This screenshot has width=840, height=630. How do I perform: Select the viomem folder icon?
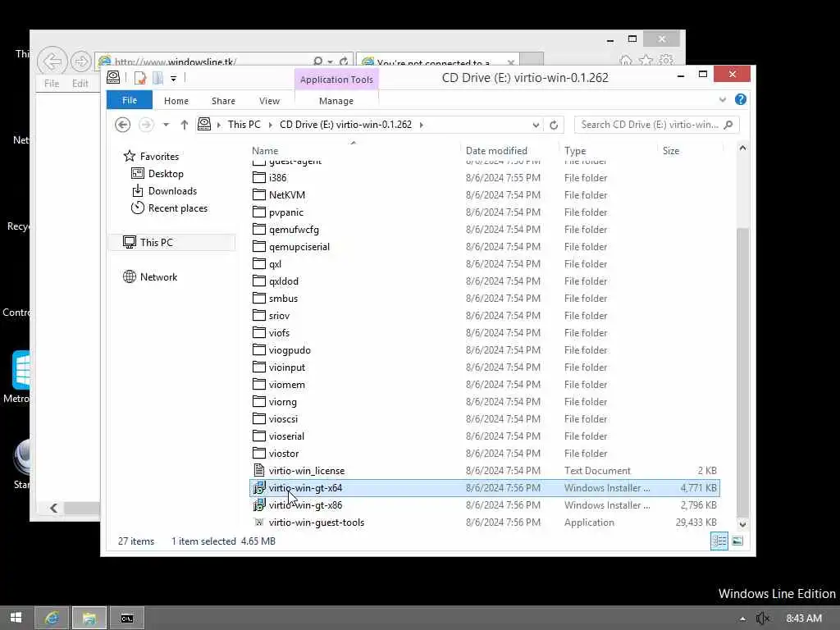[258, 384]
